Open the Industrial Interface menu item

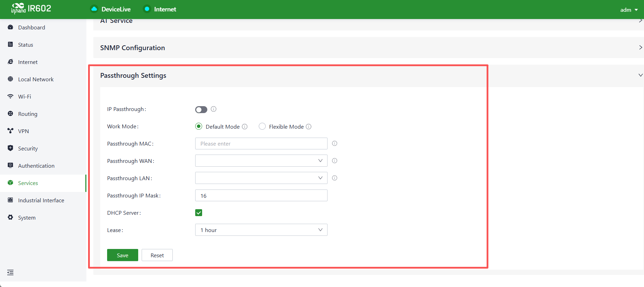(x=43, y=200)
